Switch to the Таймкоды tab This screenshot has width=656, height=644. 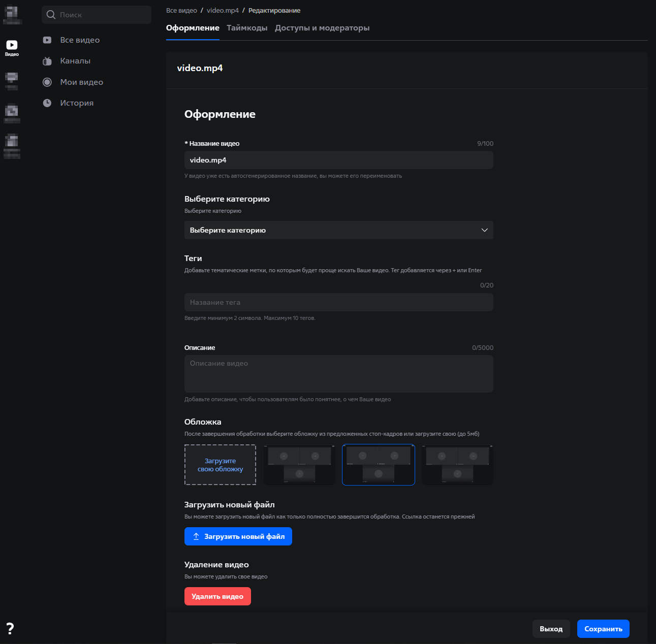click(247, 28)
